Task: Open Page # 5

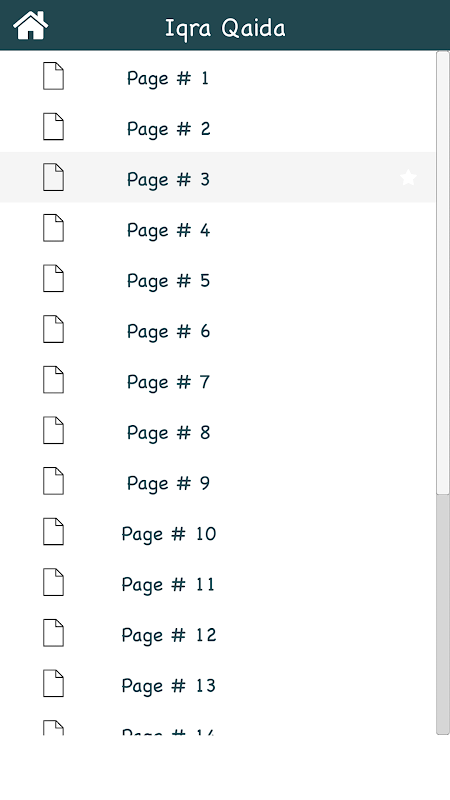Action: pyautogui.click(x=218, y=279)
